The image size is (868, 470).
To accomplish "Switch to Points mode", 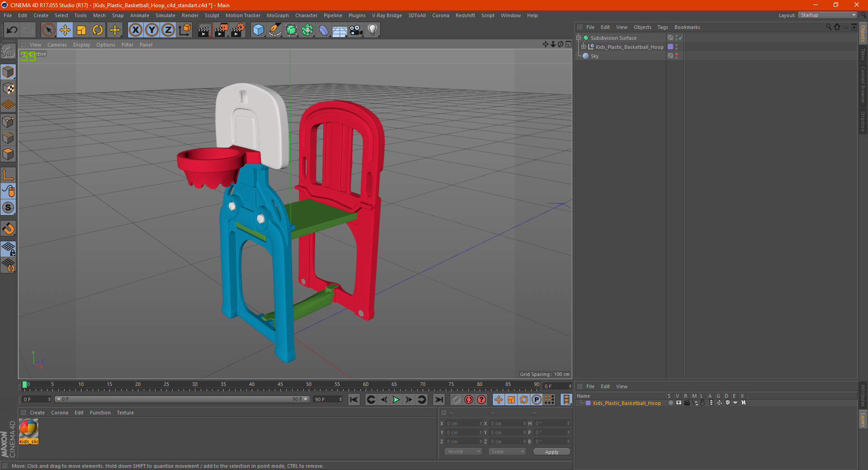I will click(x=8, y=122).
